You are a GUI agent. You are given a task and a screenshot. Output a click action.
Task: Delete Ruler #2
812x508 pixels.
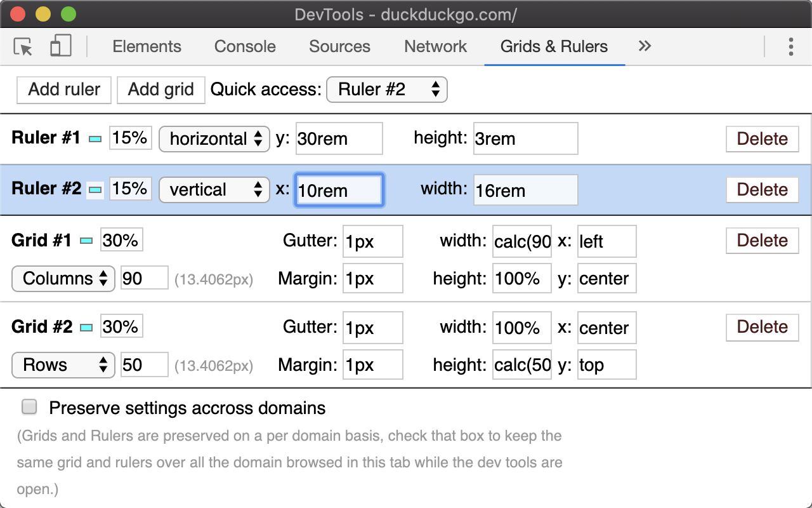point(763,190)
